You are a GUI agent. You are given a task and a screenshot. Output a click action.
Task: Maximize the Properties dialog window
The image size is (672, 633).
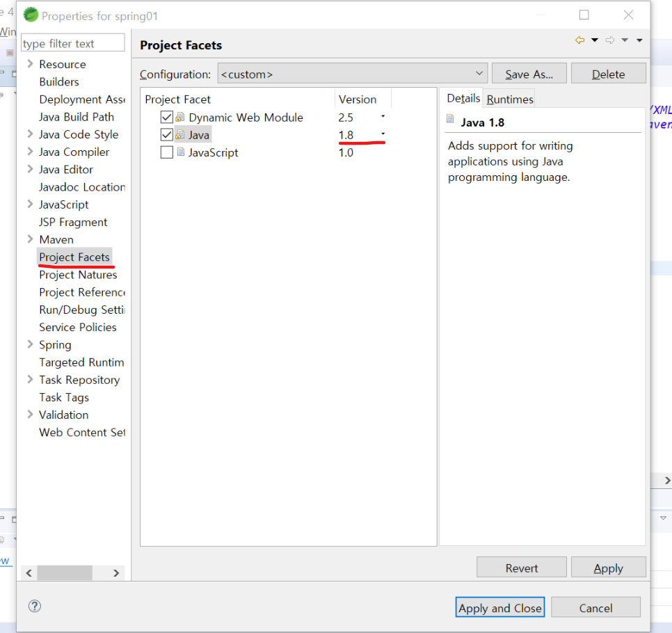[x=584, y=15]
